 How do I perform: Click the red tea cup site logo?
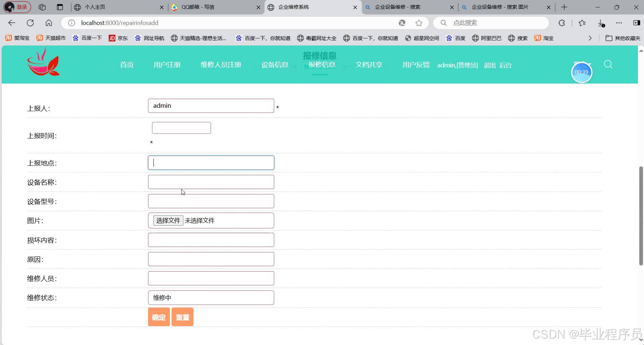(43, 62)
